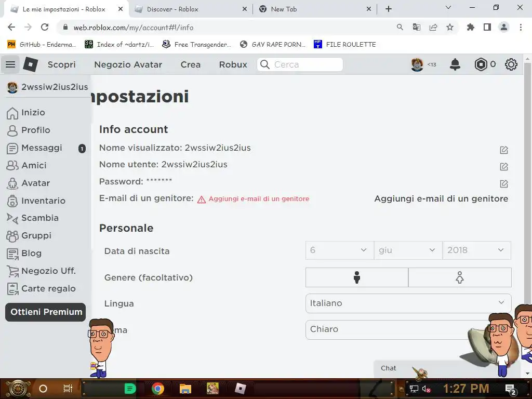
Task: Open notifications bell icon
Action: (x=455, y=64)
